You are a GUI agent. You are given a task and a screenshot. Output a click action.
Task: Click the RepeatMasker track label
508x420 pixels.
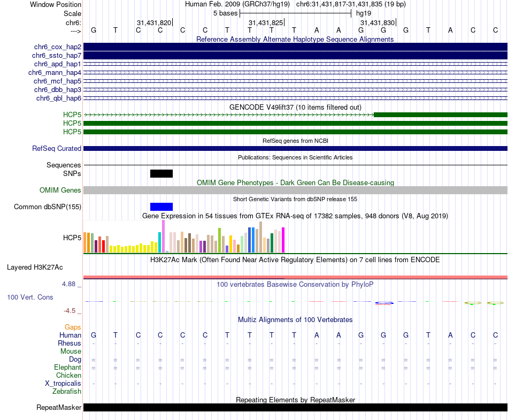tap(59, 407)
